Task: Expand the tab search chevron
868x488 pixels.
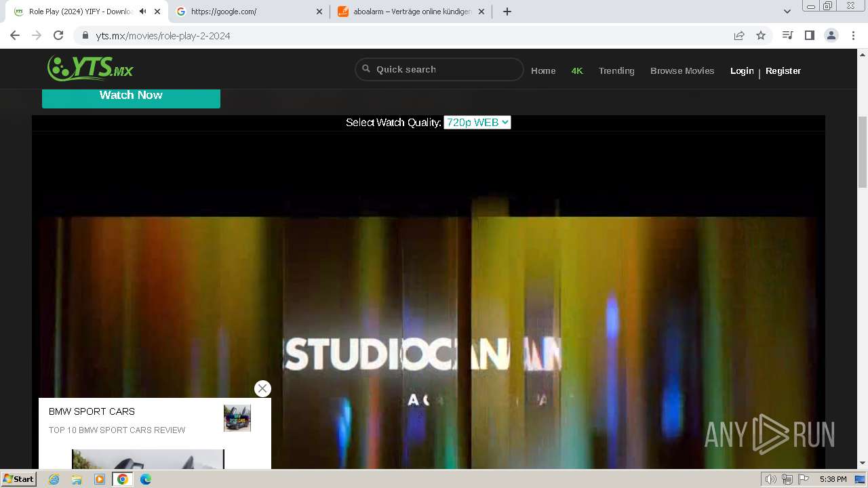Action: click(787, 12)
